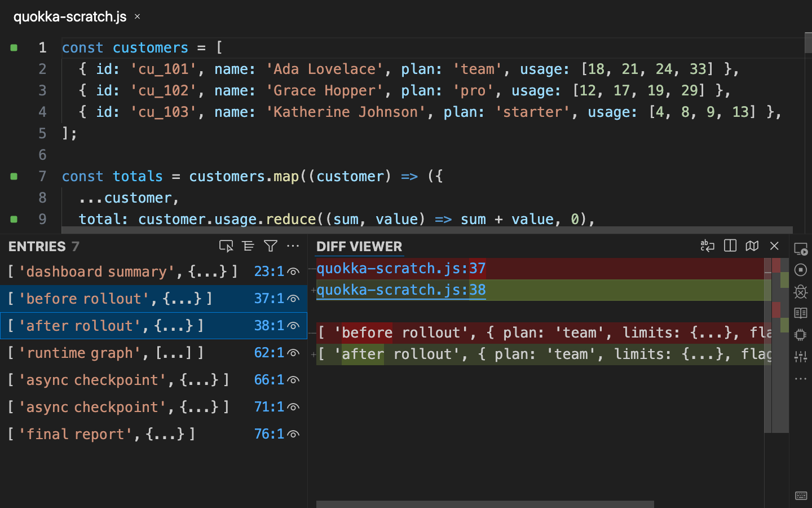Click the sliders settings icon in right sidebar

pos(801,356)
